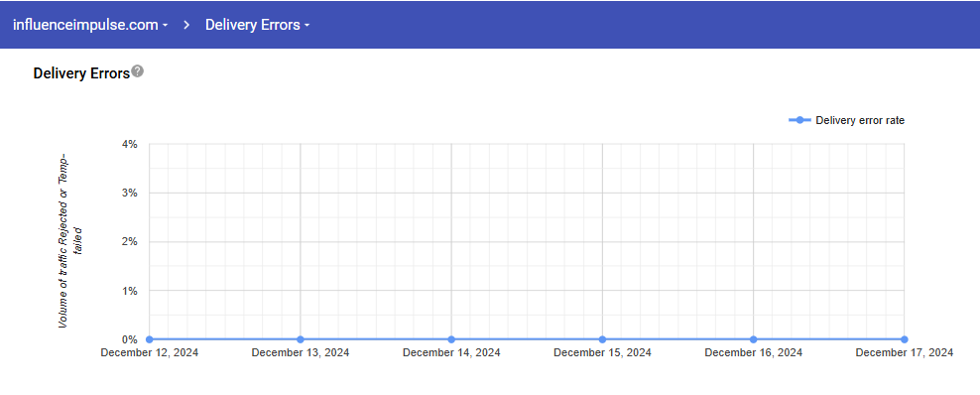
Task: Select the December 17, 2024 data point
Action: (905, 339)
